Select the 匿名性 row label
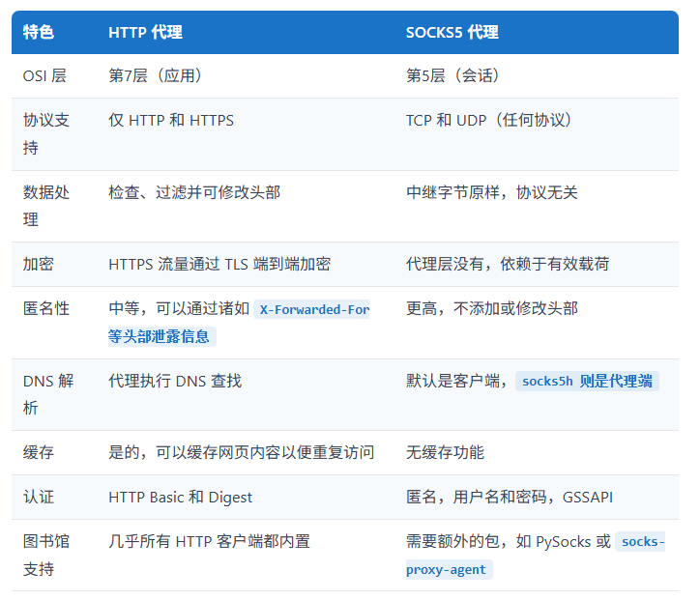This screenshot has height=600, width=700. pos(46,309)
